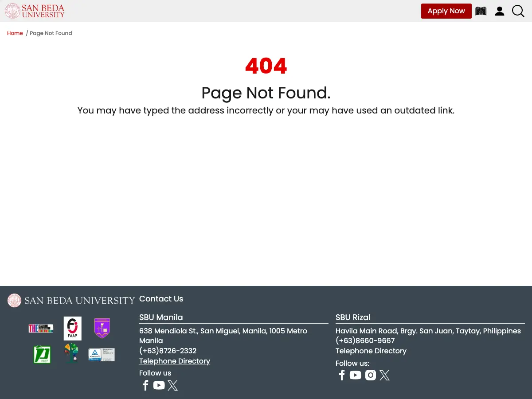Click the TÜV Rheinland certification logo
The height and width of the screenshot is (399, 532).
pos(102,355)
